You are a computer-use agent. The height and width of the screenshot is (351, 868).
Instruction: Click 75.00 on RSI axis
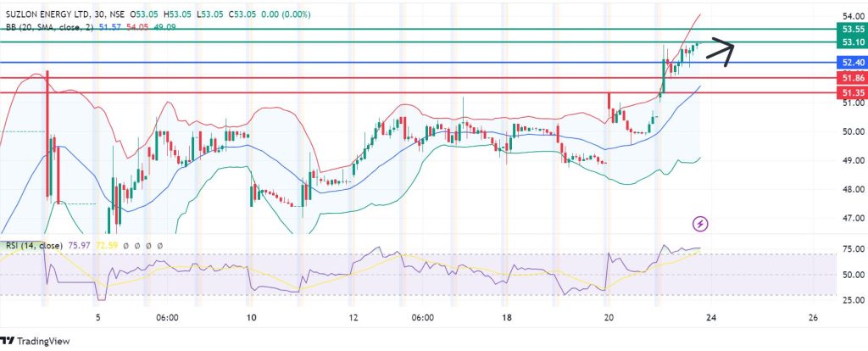click(x=853, y=250)
